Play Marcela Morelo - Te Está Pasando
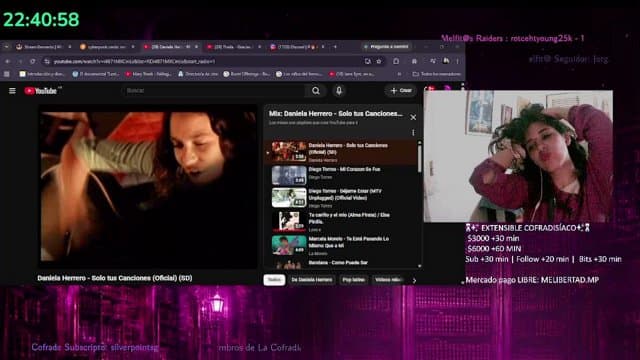Screen dimensions: 640x360 coord(341,245)
